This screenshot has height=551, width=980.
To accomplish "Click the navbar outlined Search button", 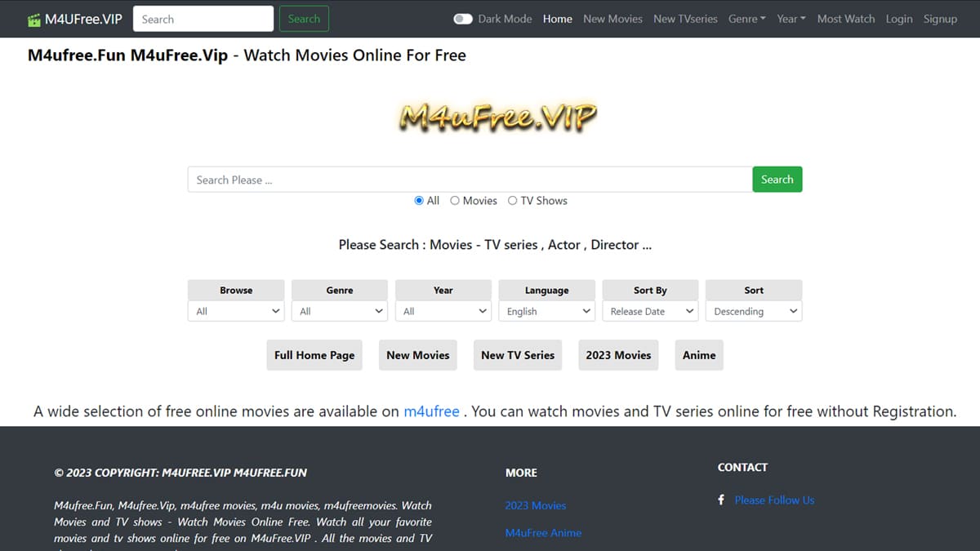I will 304,19.
